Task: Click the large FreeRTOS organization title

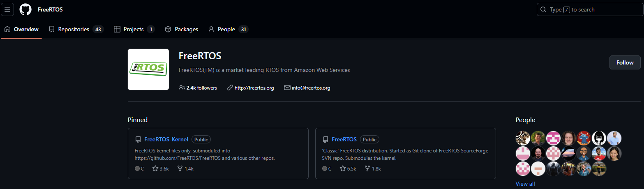Action: pos(200,56)
